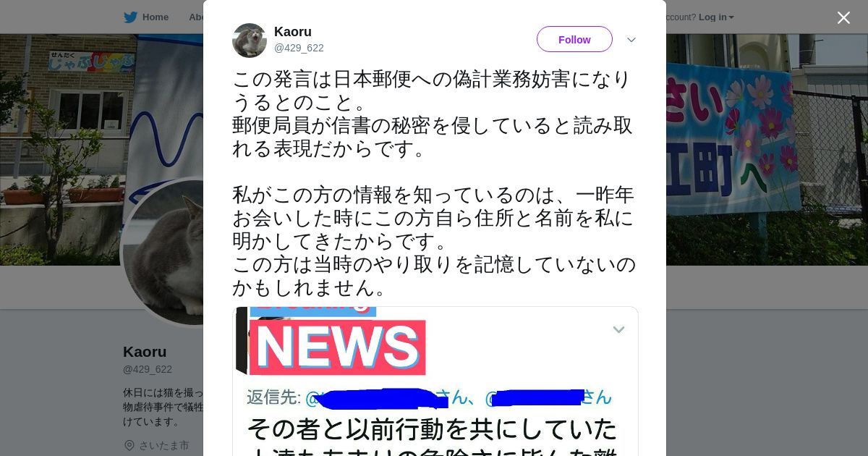Open the Log in dropdown
The width and height of the screenshot is (868, 456).
point(716,17)
